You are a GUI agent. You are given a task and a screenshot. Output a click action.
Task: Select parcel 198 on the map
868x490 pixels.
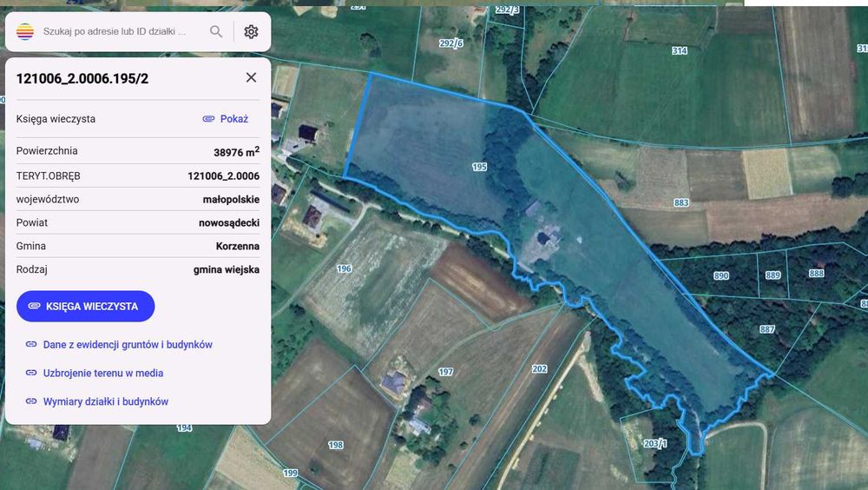[335, 445]
